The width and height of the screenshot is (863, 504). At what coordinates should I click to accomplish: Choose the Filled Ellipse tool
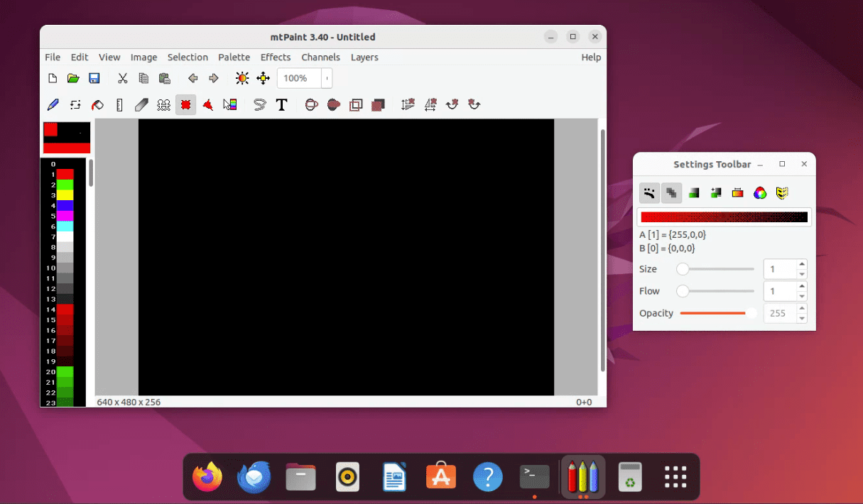click(333, 105)
